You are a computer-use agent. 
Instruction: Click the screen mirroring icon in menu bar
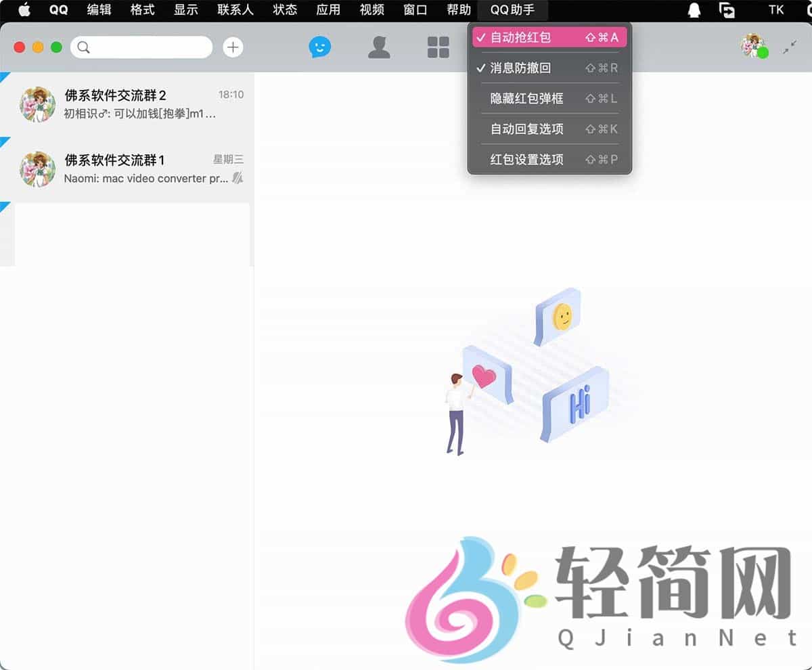(x=729, y=10)
